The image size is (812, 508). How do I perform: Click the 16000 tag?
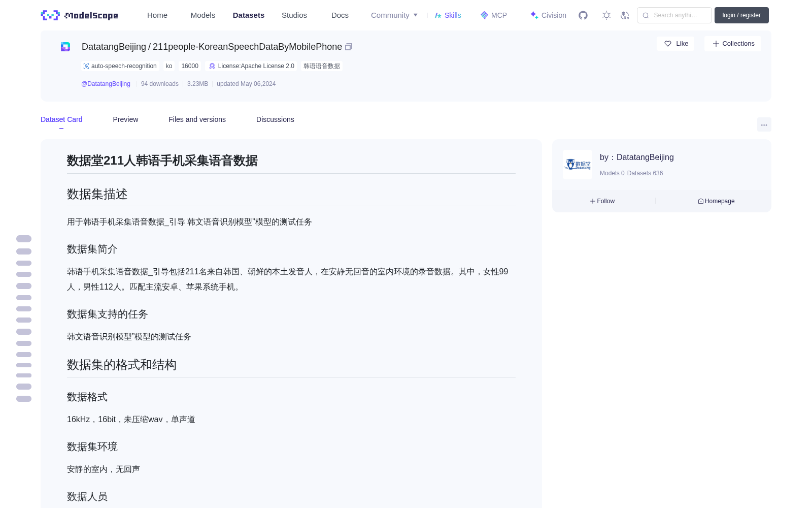coord(190,66)
